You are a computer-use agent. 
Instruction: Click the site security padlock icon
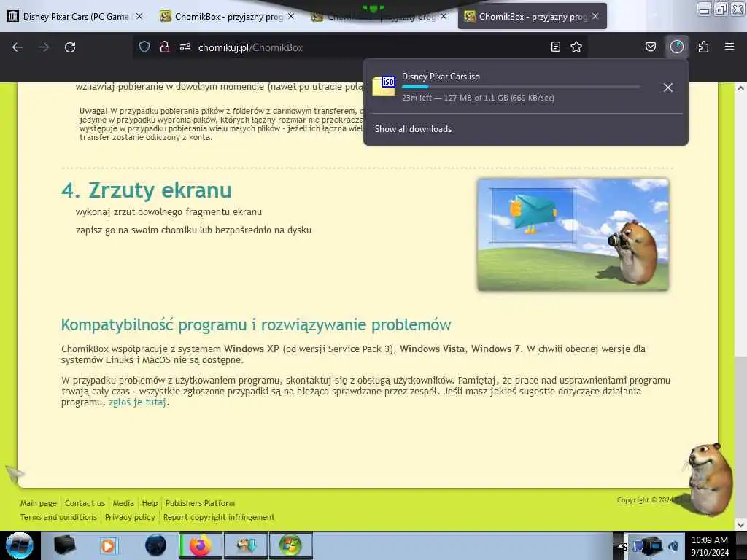[165, 47]
